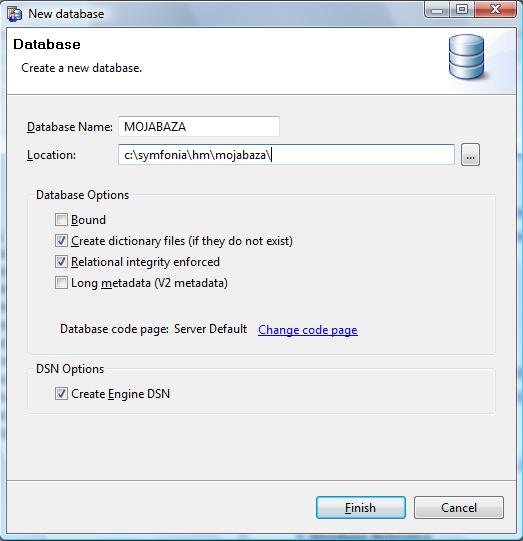Click the Location label text
The height and width of the screenshot is (541, 523).
point(51,155)
